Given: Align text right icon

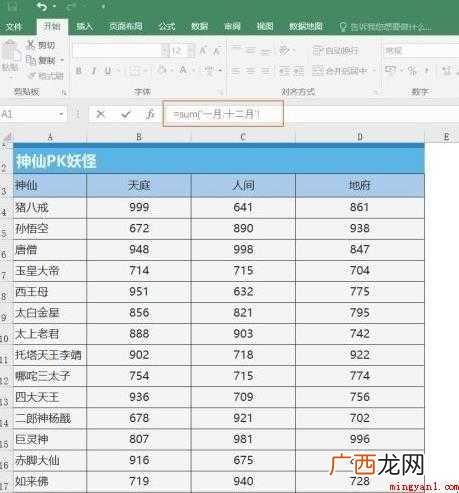Looking at the screenshot, I should point(265,71).
